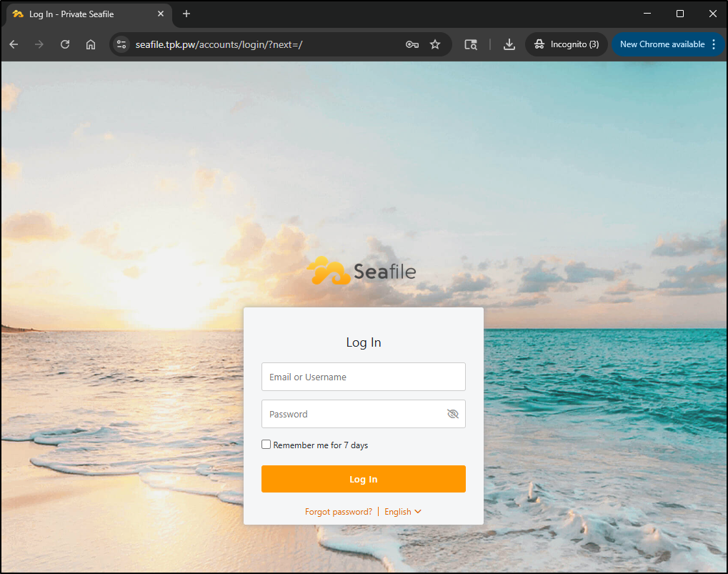728x574 pixels.
Task: Open the browser home page icon
Action: tap(91, 44)
